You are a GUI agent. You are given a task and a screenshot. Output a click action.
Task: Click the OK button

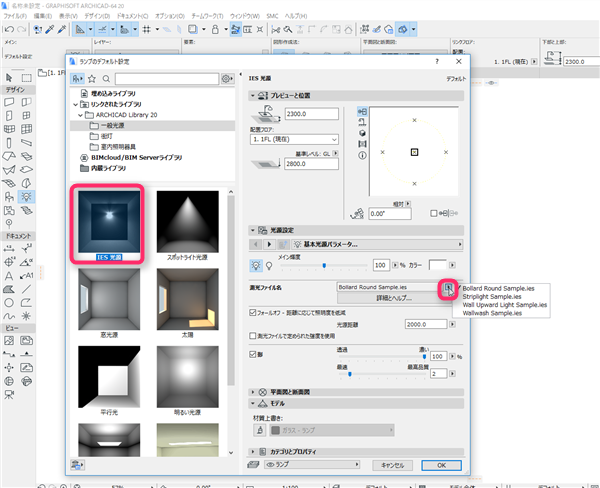[x=441, y=465]
